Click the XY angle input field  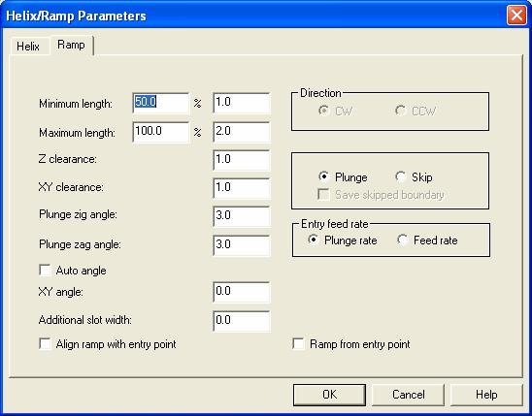coord(241,292)
